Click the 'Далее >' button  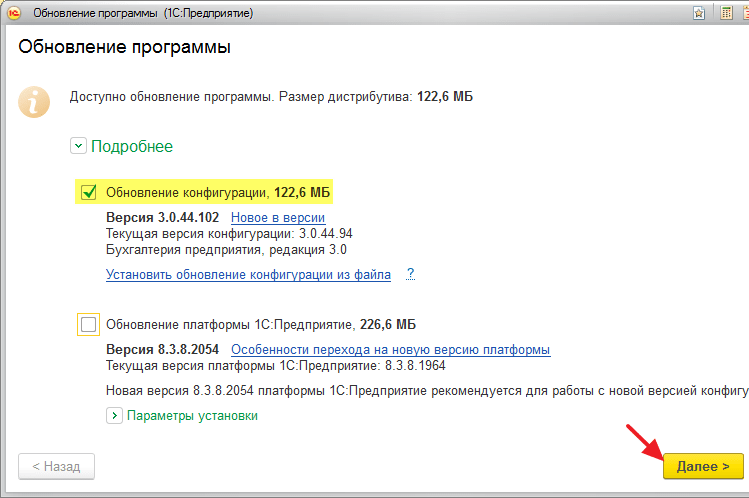pos(703,466)
